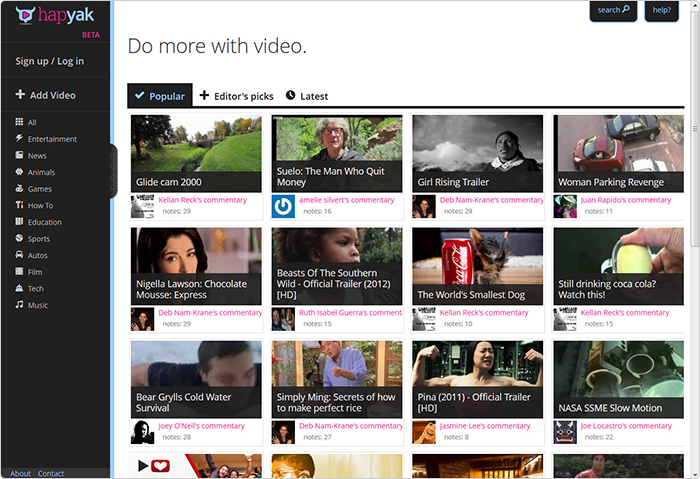Click the newspaper icon for News
Viewport: 700px width, 479px height.
(19, 155)
